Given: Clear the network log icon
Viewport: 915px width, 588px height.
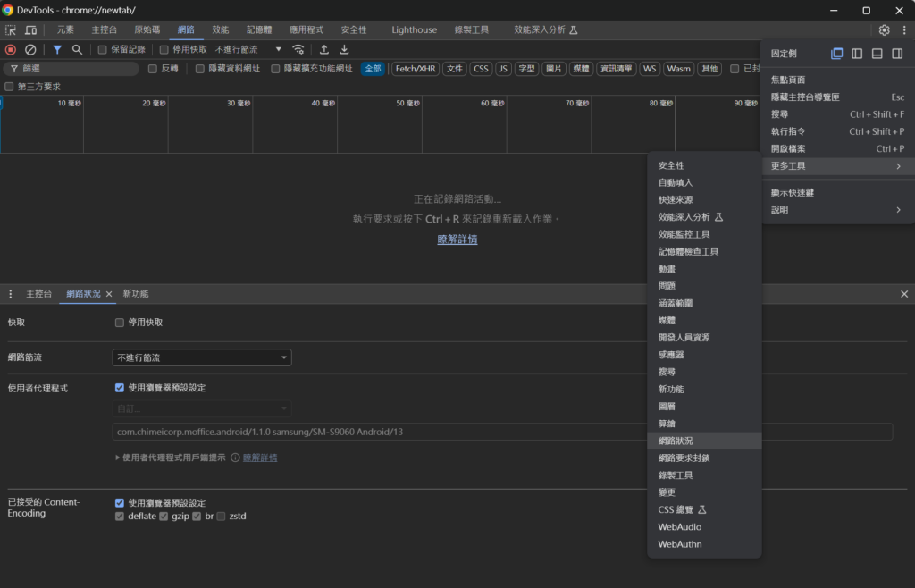Looking at the screenshot, I should point(30,49).
